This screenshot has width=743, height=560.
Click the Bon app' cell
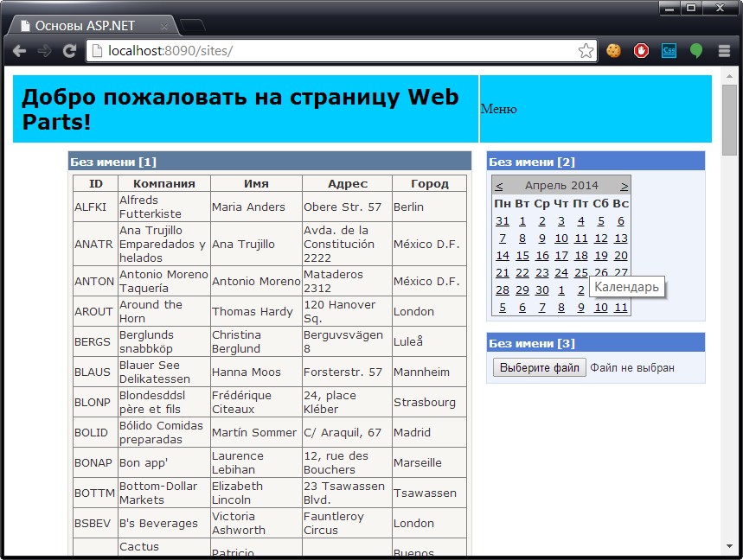tap(164, 462)
